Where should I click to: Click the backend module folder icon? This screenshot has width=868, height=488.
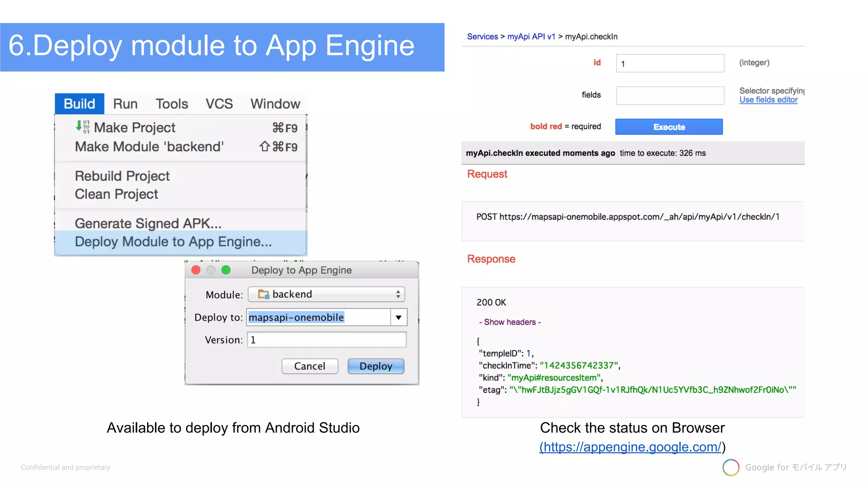coord(264,294)
